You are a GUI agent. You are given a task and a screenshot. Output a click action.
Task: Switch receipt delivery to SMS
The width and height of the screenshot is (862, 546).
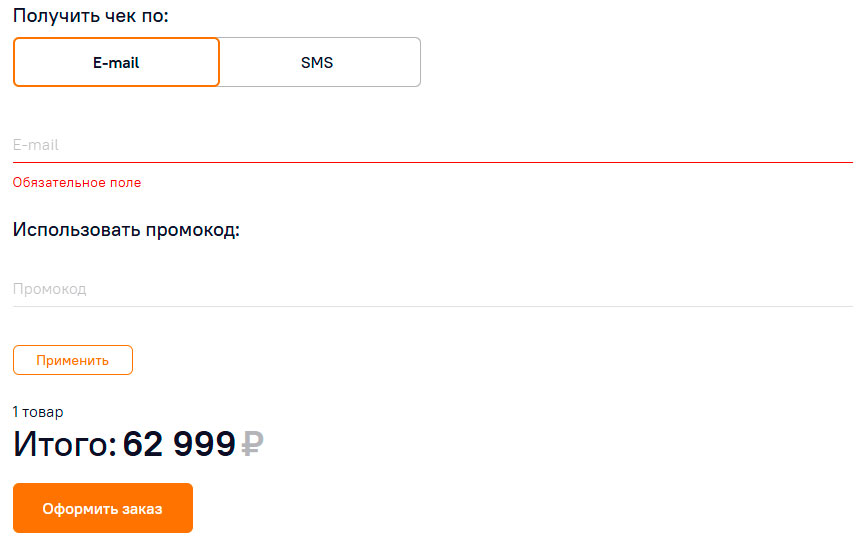320,62
